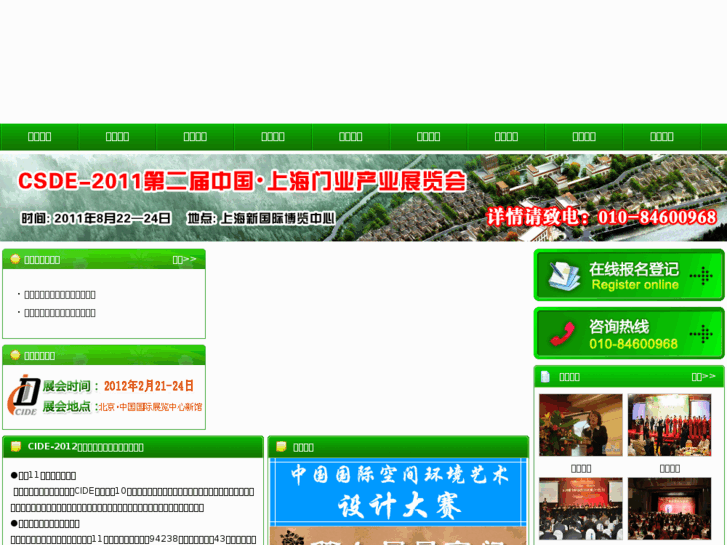Click the 咨询热线 010-84600968 hotline button

pyautogui.click(x=629, y=333)
